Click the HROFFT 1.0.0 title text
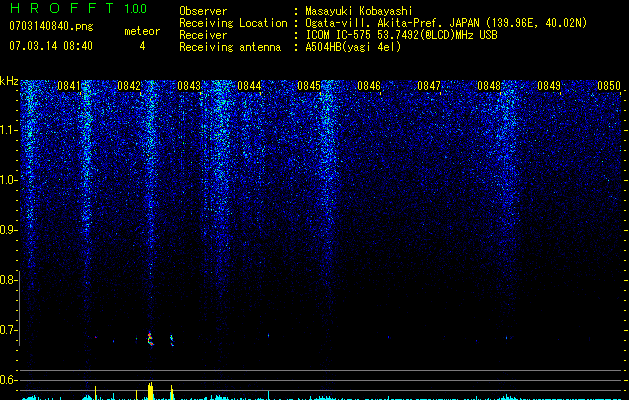This screenshot has height=400, width=629. pos(79,8)
